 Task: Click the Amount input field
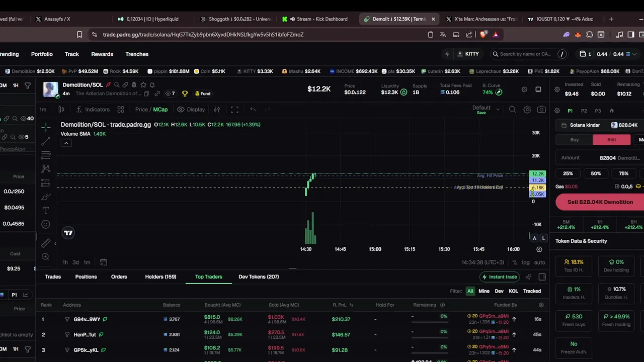click(600, 158)
